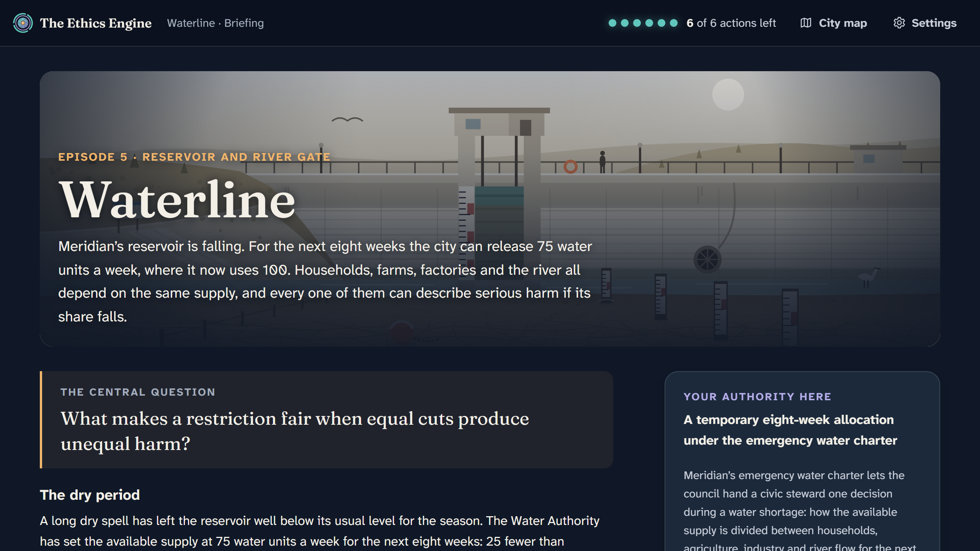The height and width of the screenshot is (551, 980).
Task: Click 'A temporary eight-week allocation' heading
Action: click(790, 430)
